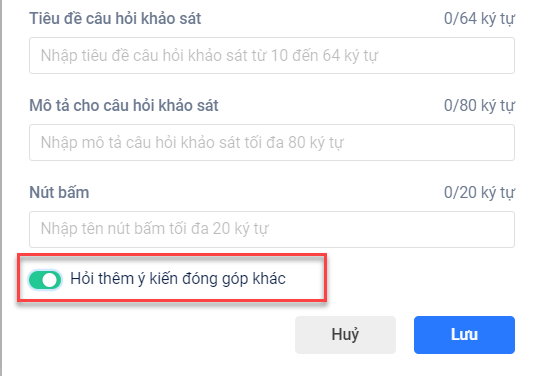The image size is (540, 376).
Task: Click the 'Mô tả cho câu hỏi khảo sát' label
Action: coord(124,105)
